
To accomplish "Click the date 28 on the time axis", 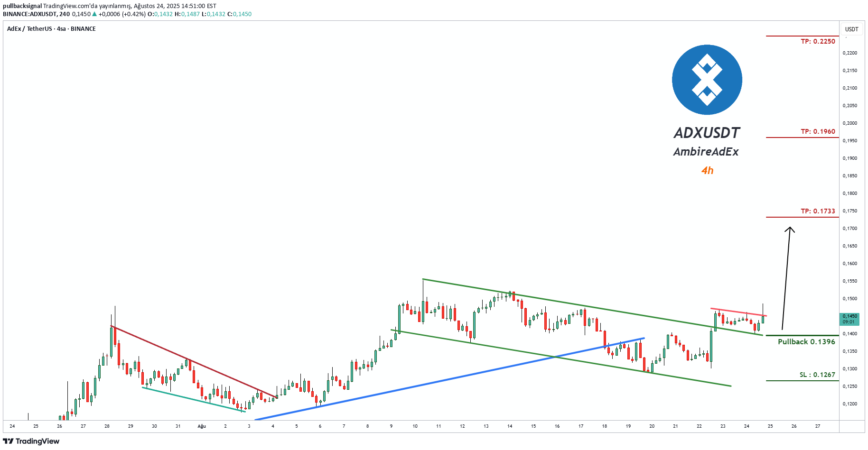I will click(107, 426).
